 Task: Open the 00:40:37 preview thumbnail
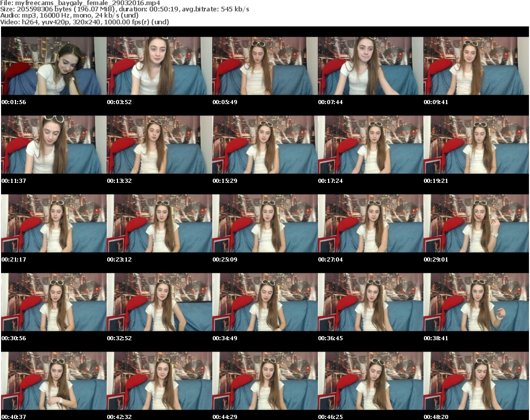(54, 381)
